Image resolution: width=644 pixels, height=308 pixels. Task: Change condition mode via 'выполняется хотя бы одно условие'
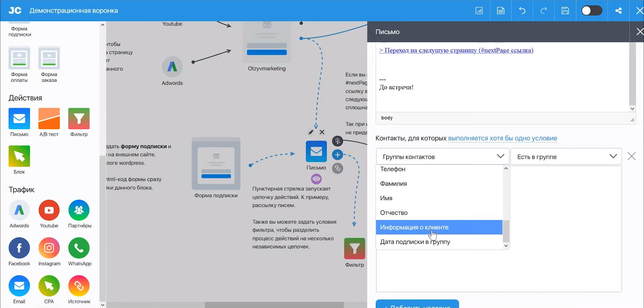click(503, 138)
